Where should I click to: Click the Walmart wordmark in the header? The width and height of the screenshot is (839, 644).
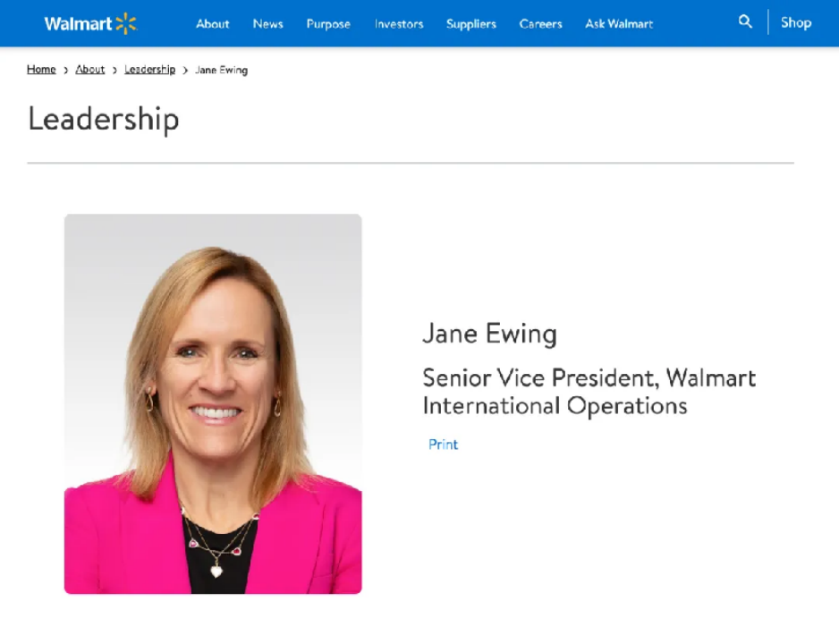click(77, 24)
